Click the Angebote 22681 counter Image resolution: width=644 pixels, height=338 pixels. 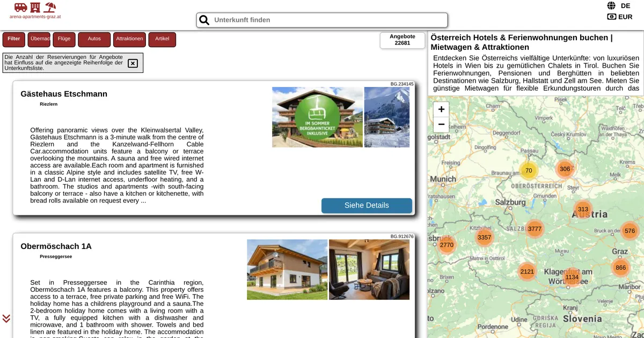click(402, 40)
